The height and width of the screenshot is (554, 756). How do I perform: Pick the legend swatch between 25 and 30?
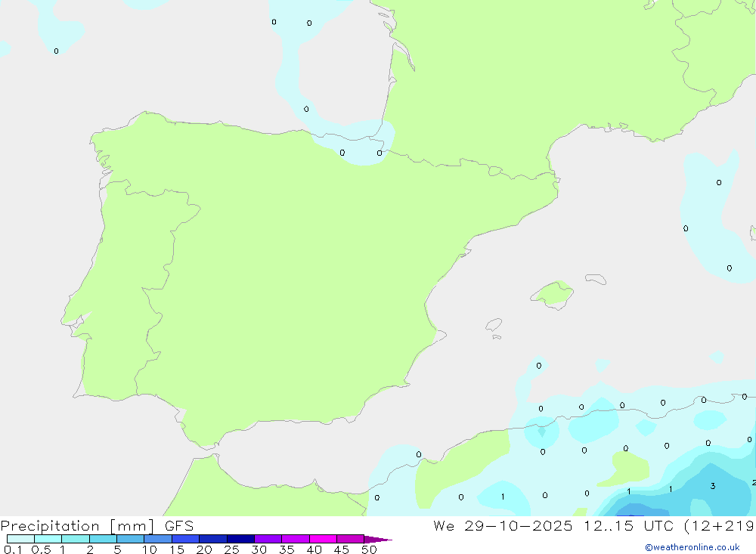240,539
